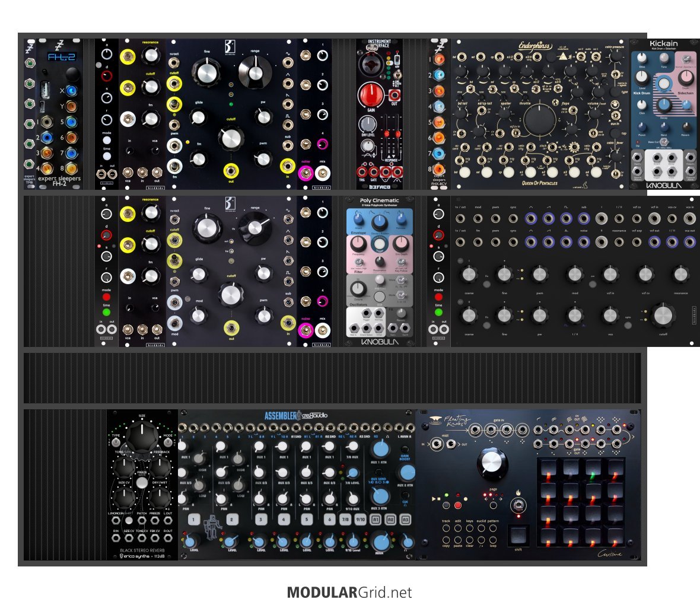This screenshot has width=700, height=605.
Task: Click Assembler R1 return button
Action: (376, 520)
